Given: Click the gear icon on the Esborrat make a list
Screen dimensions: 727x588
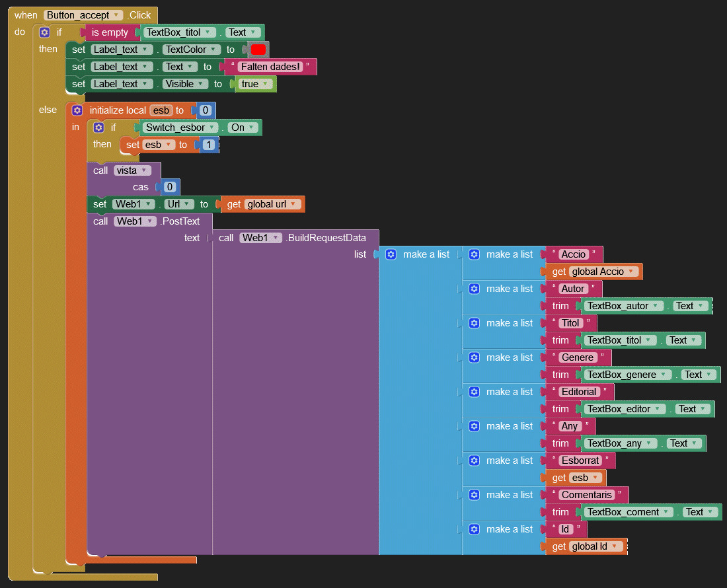Looking at the screenshot, I should click(x=474, y=460).
